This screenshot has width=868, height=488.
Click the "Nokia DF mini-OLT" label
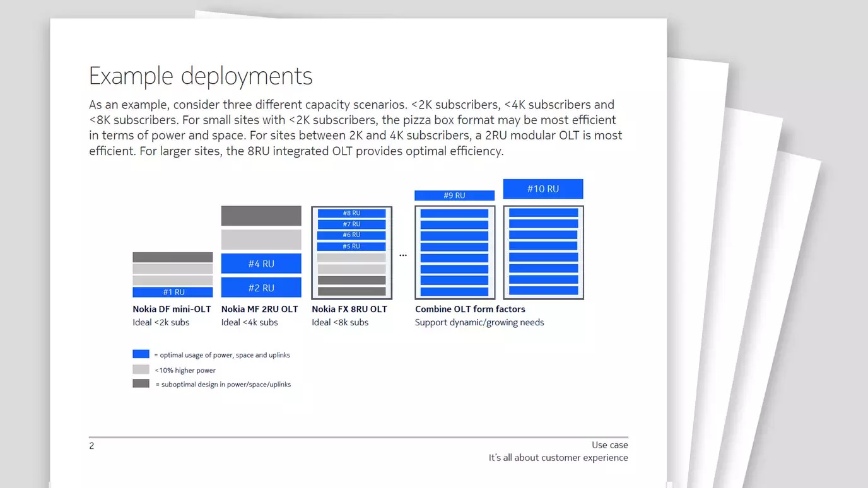[x=172, y=309]
